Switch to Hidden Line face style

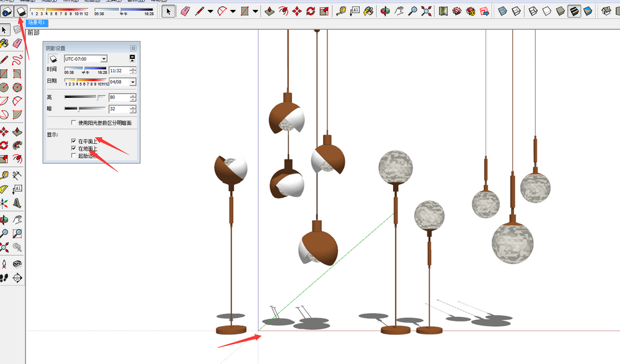(547, 12)
